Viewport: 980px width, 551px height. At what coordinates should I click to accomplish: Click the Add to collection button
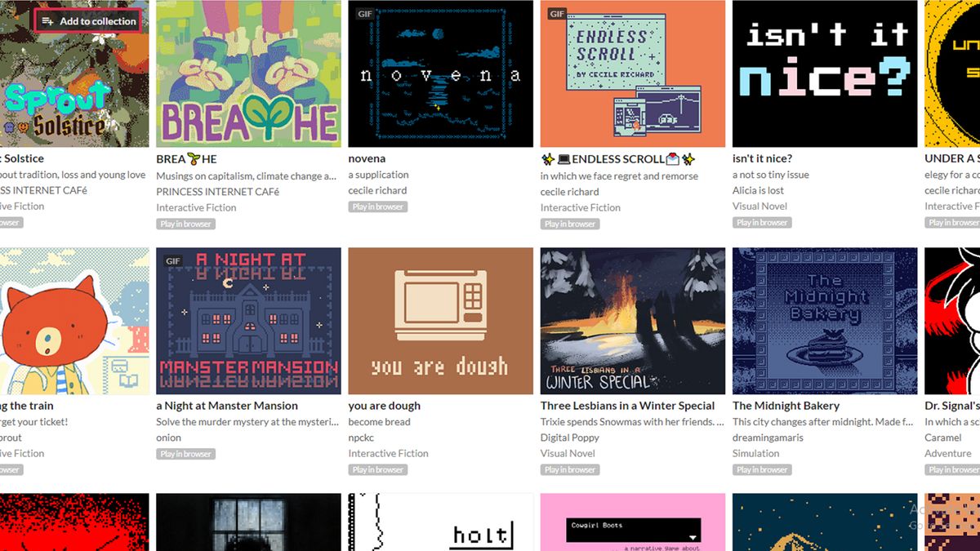pyautogui.click(x=88, y=20)
